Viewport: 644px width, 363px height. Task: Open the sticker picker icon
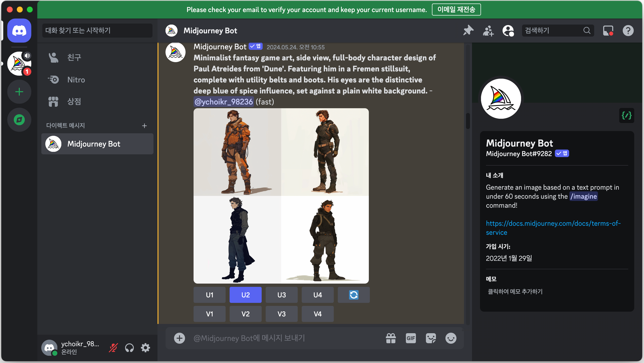point(431,338)
